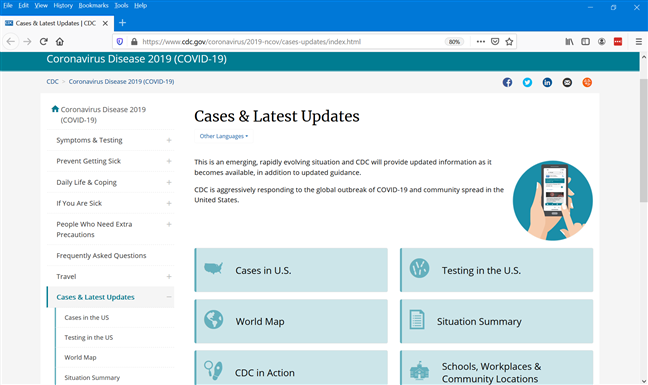Open World Map sidebar link
The image size is (648, 385).
tap(80, 357)
